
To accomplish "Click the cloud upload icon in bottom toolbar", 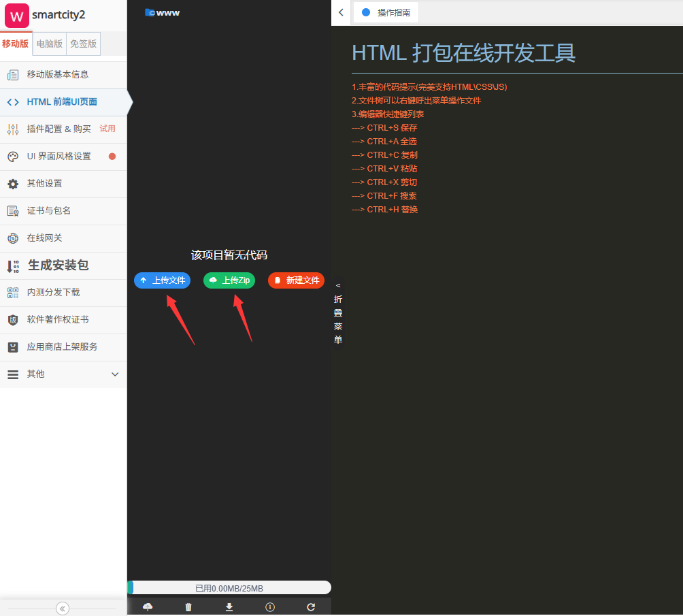I will pos(148,607).
